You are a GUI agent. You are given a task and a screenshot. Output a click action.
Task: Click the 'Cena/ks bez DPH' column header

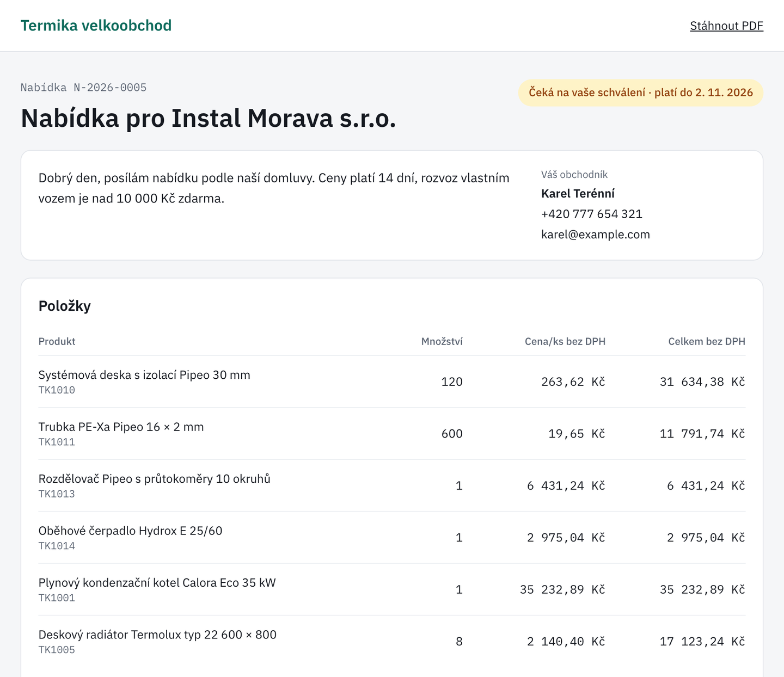click(x=565, y=341)
